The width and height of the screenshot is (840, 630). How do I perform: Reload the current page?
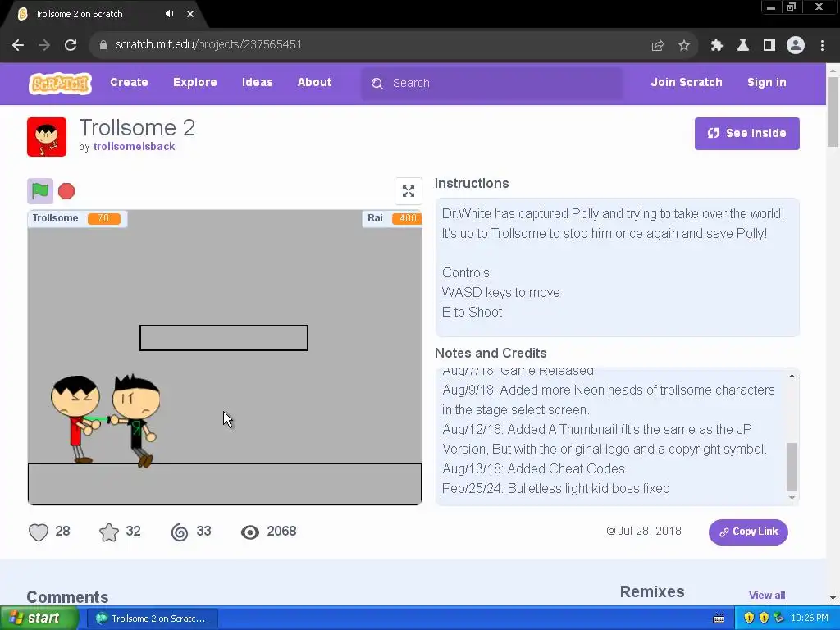[x=71, y=45]
